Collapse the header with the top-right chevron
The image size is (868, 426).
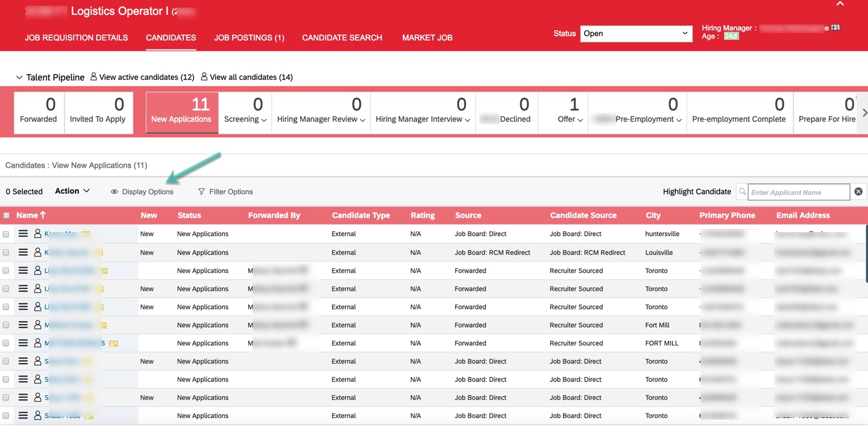(x=840, y=4)
